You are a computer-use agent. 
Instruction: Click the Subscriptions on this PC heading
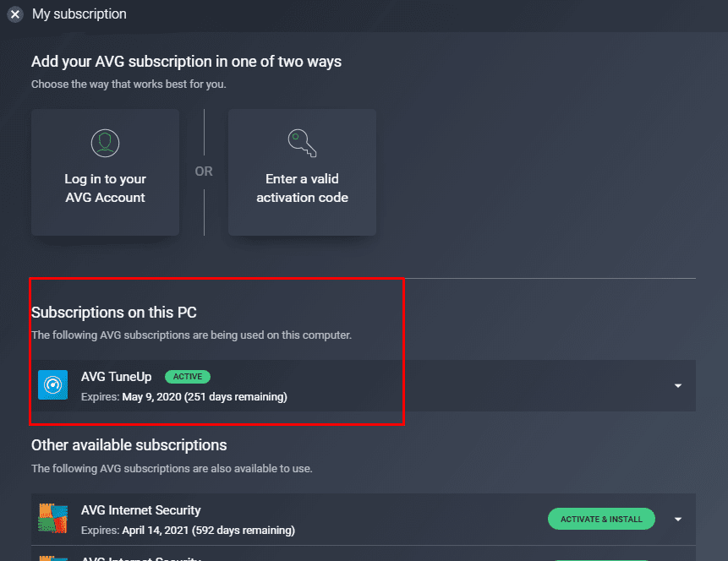coord(114,313)
